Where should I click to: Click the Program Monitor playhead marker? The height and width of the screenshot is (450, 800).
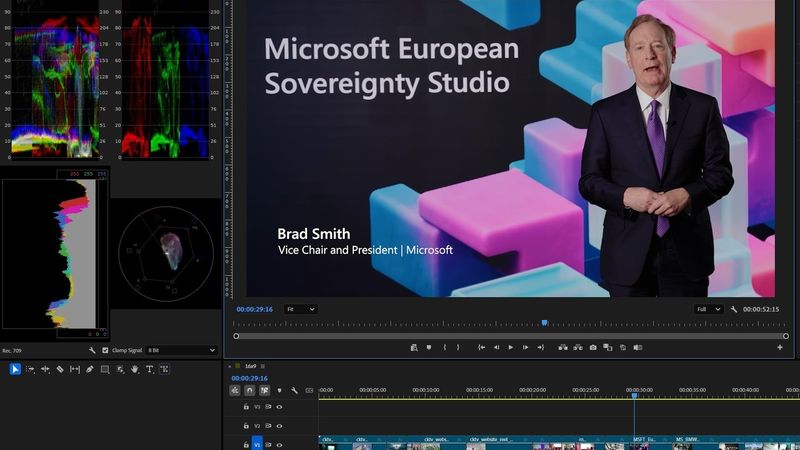pyautogui.click(x=544, y=323)
